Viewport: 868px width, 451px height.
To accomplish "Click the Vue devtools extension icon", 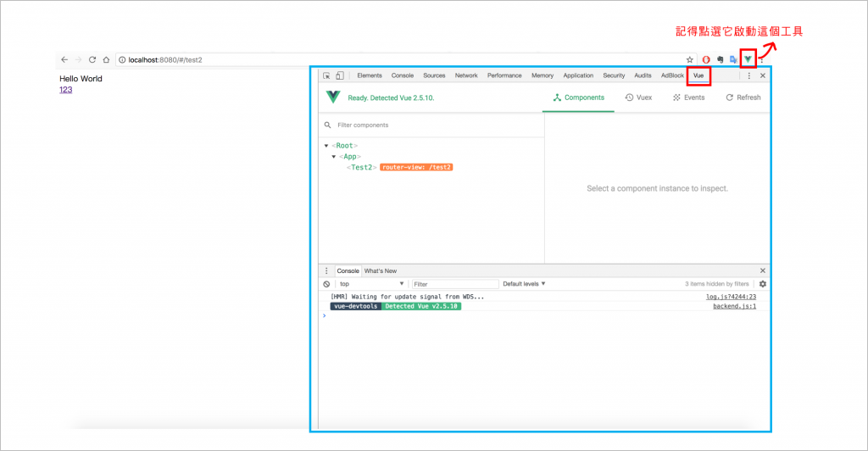I will tap(748, 59).
